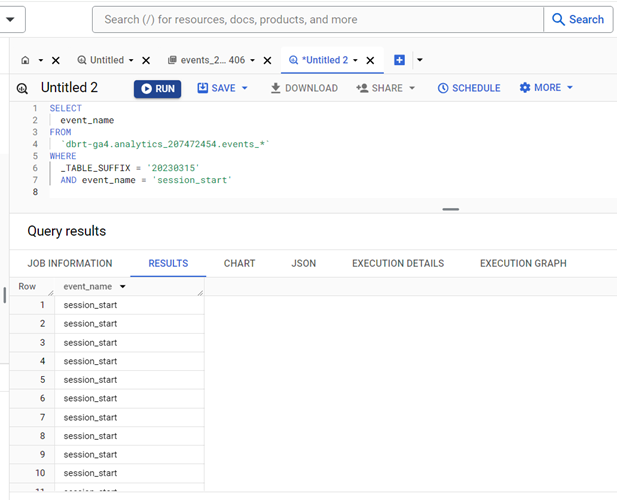This screenshot has height=500, width=617.
Task: Open the MORE settings menu
Action: pos(540,88)
